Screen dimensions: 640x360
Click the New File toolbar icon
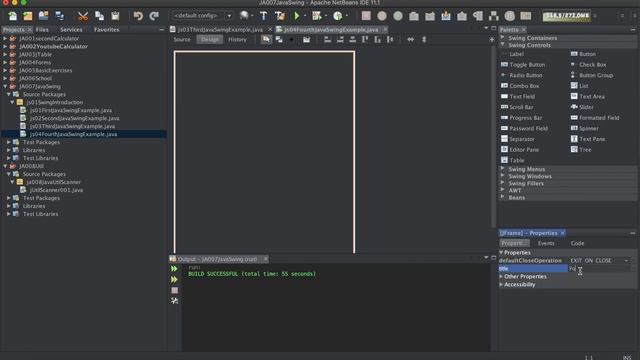[12, 16]
